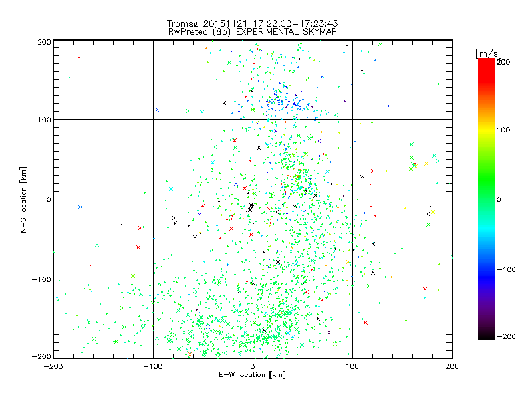Click the colorbar '0' tick label
The width and height of the screenshot is (532, 399).
(x=499, y=199)
